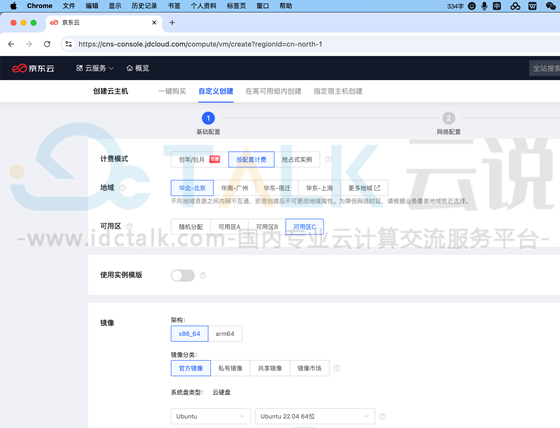Screen dimensions: 560x428
Task: Expand the 云服务 dropdown menu
Action: click(x=95, y=68)
